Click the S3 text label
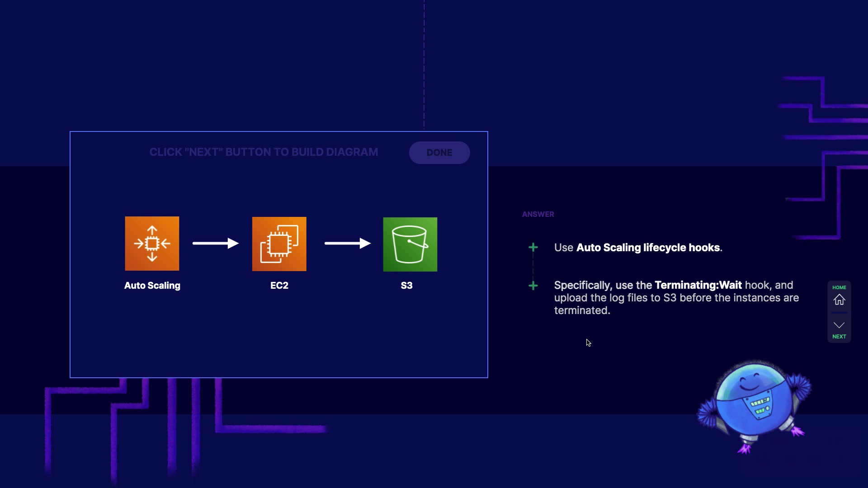The image size is (868, 488). tap(406, 286)
